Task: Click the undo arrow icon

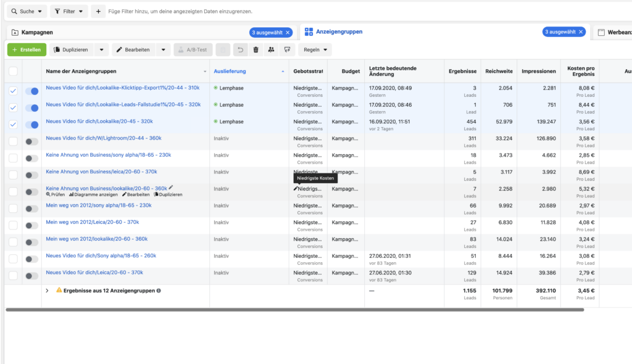Action: (x=241, y=49)
